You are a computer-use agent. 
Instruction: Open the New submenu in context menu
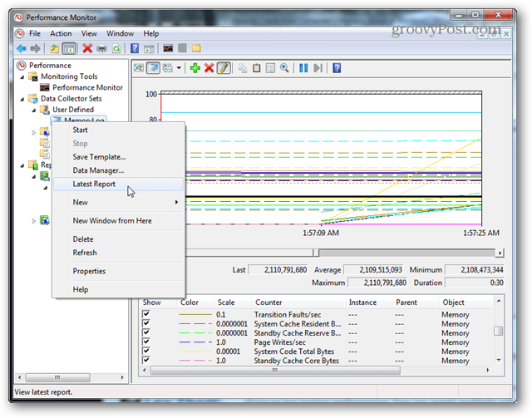click(118, 202)
